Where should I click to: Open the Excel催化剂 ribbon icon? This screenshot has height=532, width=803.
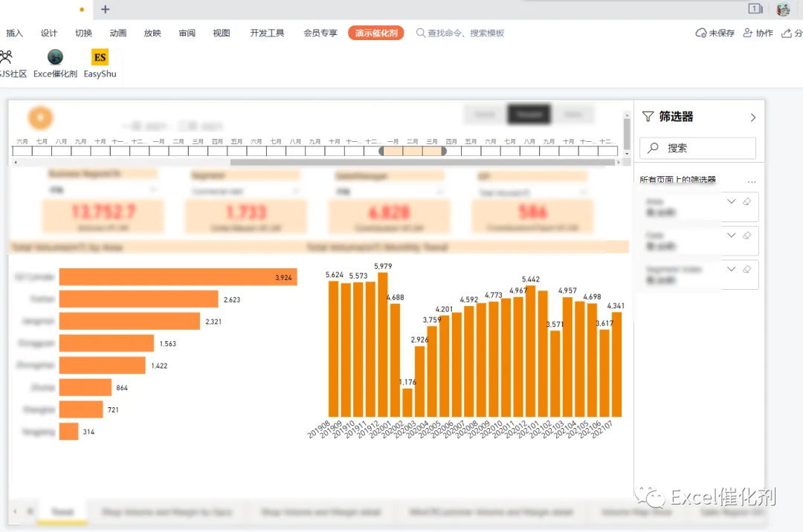pos(55,63)
